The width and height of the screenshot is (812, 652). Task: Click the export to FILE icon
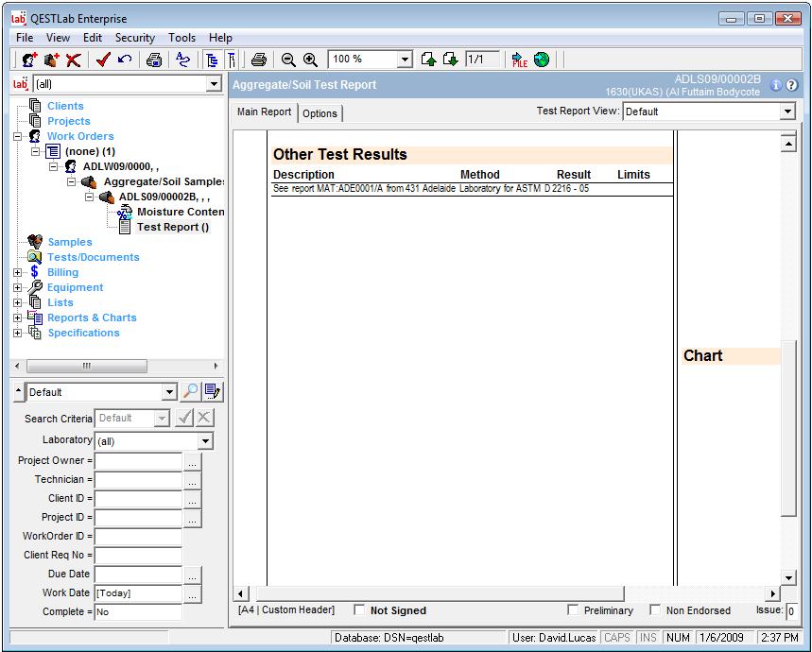(519, 60)
